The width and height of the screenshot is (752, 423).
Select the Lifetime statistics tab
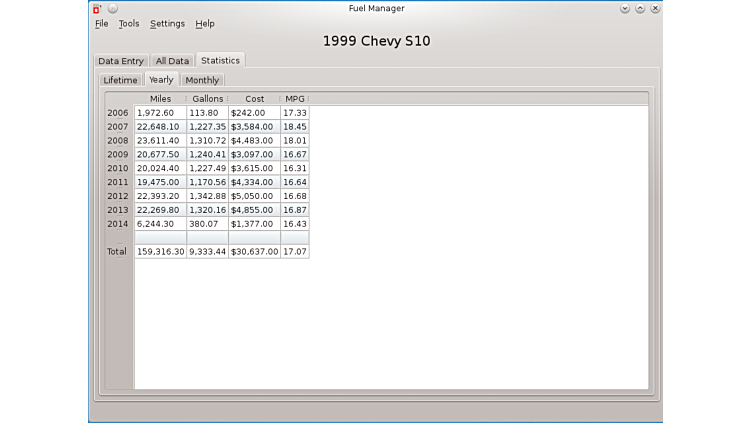point(120,80)
